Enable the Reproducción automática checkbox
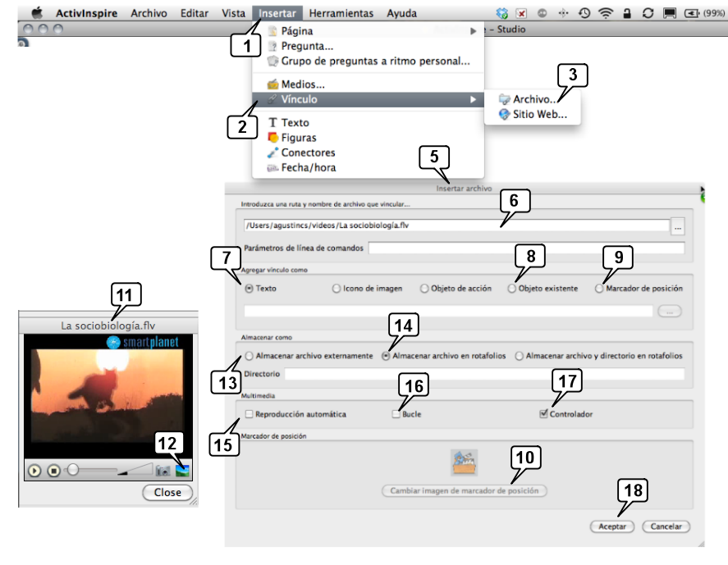Image resolution: width=728 pixels, height=565 pixels. point(249,414)
